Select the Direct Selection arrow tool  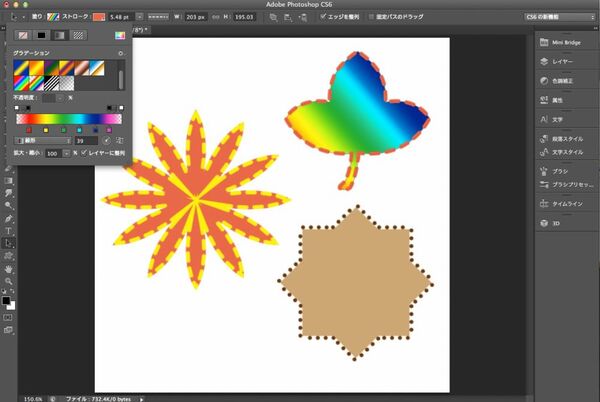[8, 243]
